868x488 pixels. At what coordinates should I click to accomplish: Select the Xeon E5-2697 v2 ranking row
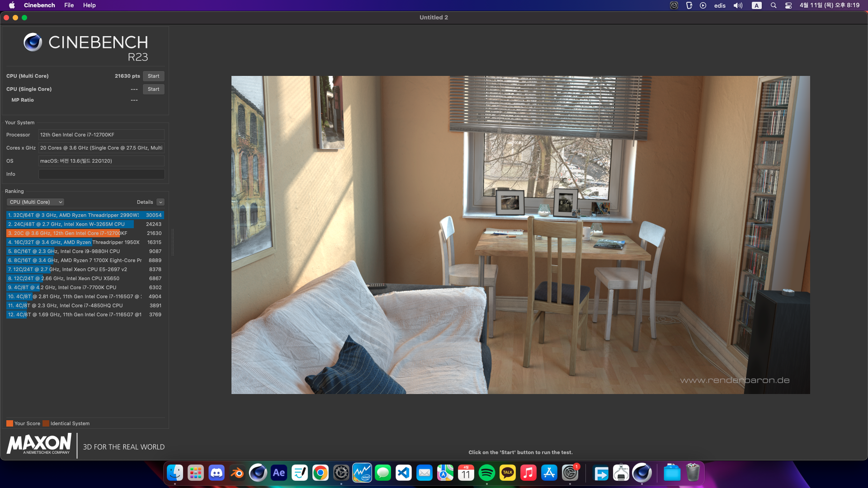85,269
